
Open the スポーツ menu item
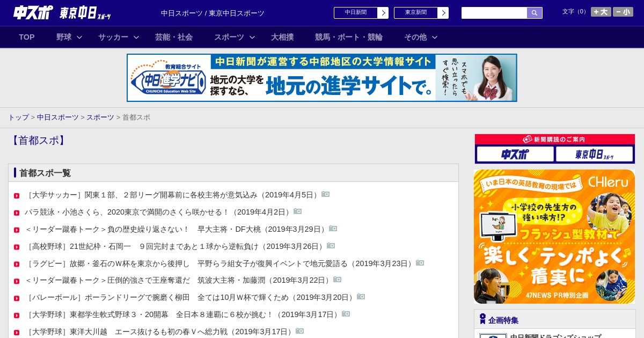[x=229, y=37]
